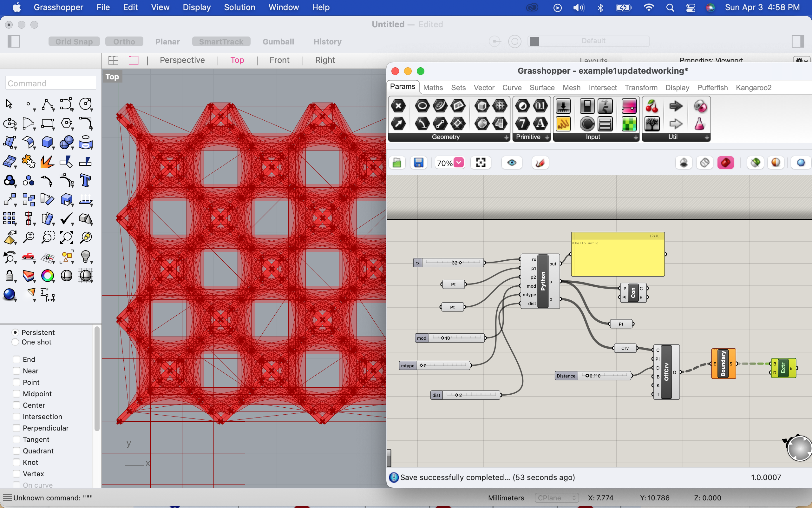Click the red Sketch pen icon

(x=540, y=163)
